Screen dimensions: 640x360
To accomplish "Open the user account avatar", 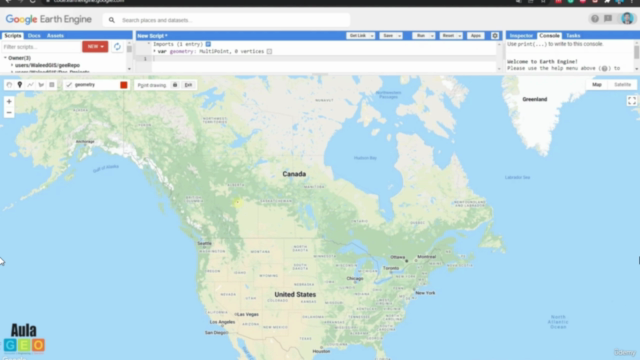I will tap(627, 18).
